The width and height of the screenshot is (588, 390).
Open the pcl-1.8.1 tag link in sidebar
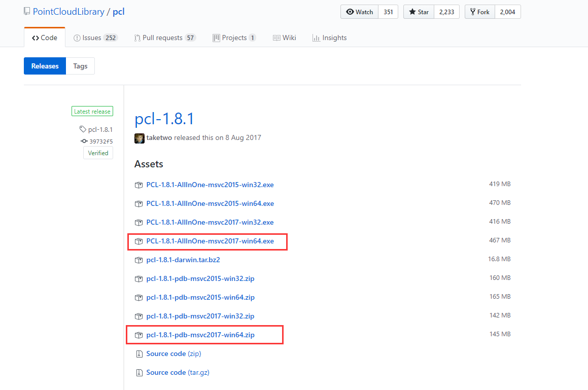100,129
